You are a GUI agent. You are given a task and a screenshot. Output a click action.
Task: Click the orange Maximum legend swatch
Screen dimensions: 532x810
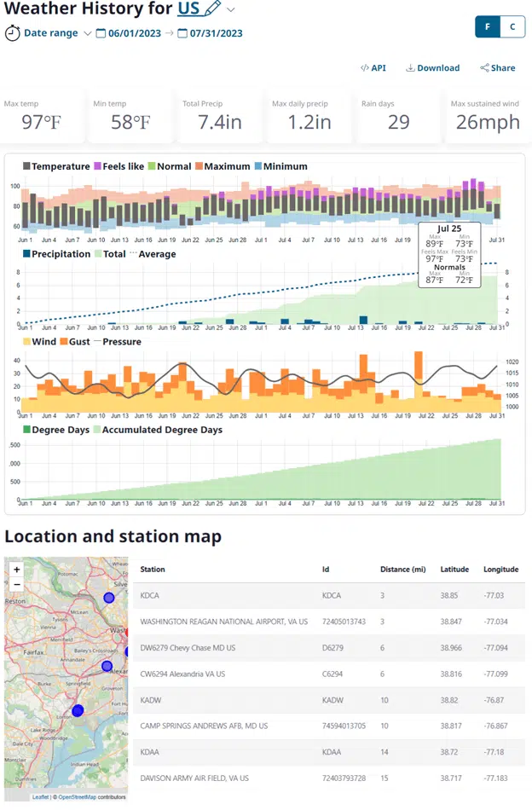point(199,166)
